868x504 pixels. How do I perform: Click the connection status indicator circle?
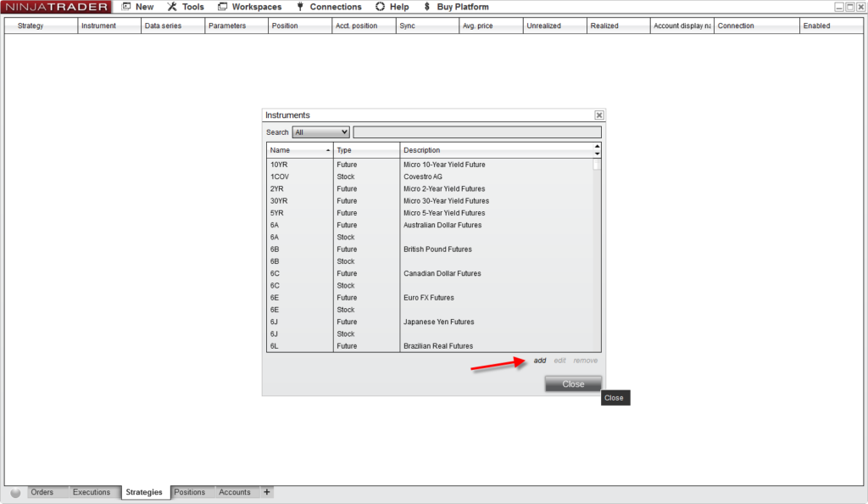pos(15,492)
